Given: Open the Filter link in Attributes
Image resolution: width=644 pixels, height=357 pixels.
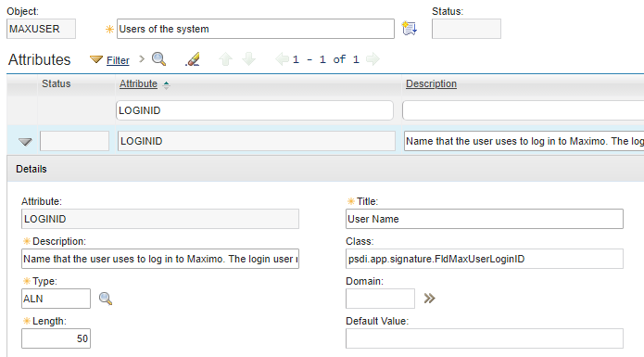Looking at the screenshot, I should click(x=118, y=60).
